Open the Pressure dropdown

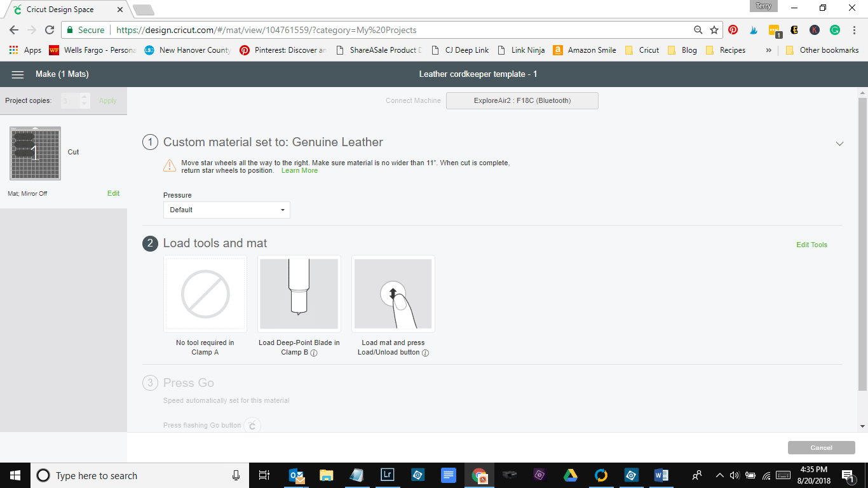point(226,210)
